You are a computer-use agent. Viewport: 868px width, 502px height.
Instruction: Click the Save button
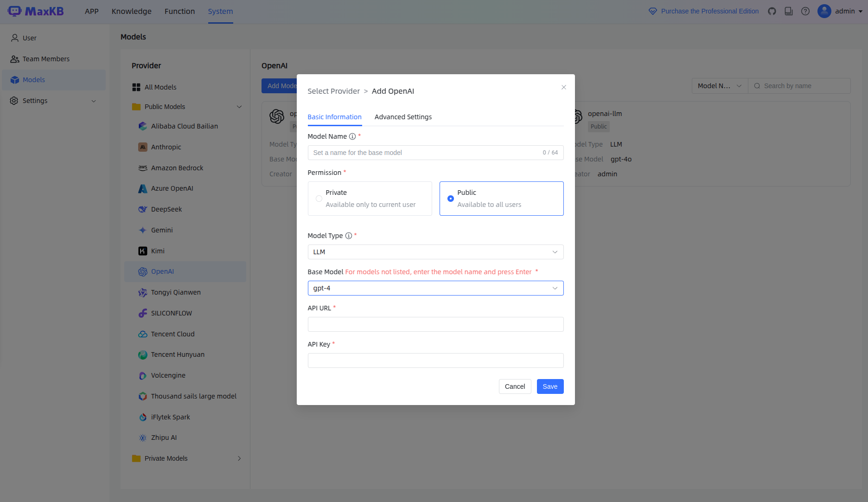[x=550, y=386]
